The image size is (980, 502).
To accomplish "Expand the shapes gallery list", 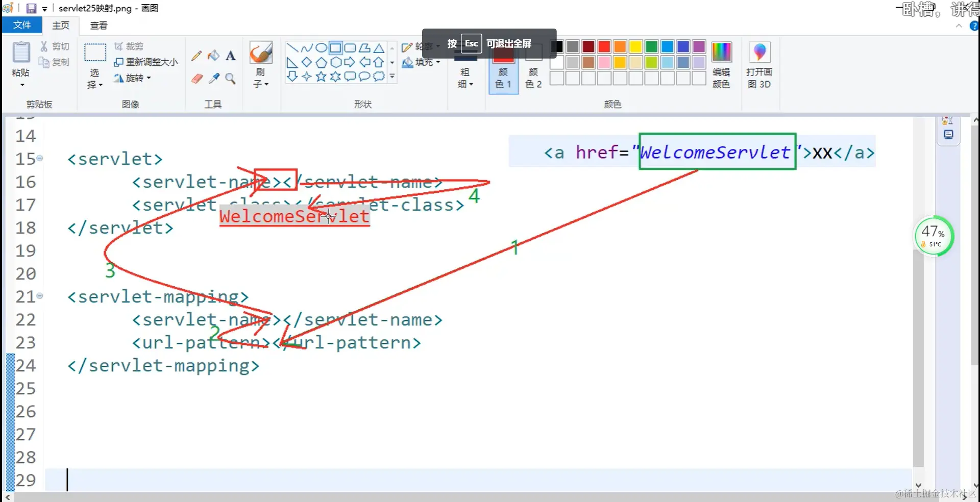I will click(x=392, y=77).
